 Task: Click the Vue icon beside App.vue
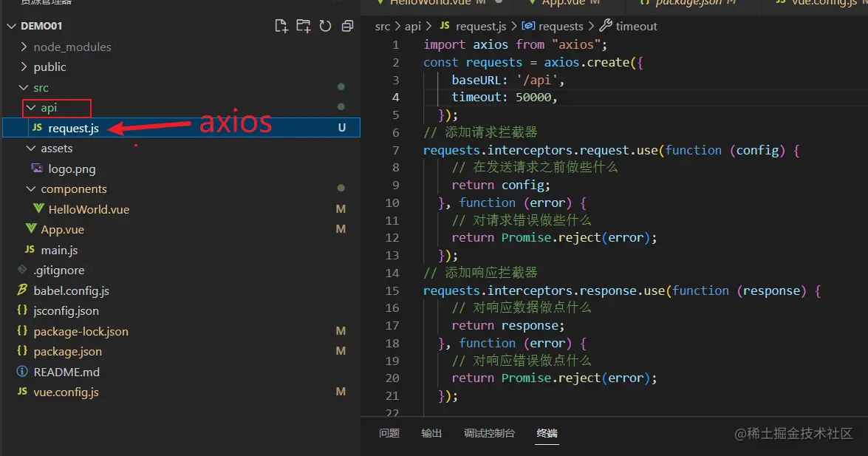(x=32, y=228)
